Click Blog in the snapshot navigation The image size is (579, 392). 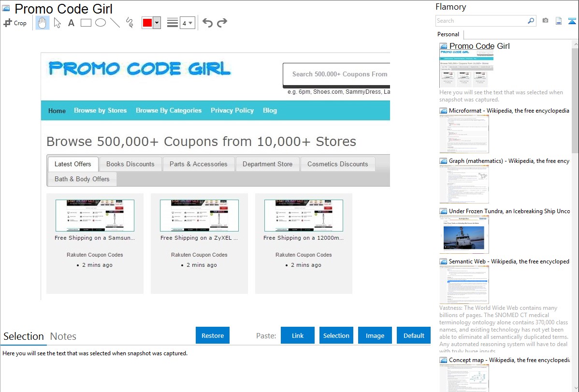coord(270,111)
